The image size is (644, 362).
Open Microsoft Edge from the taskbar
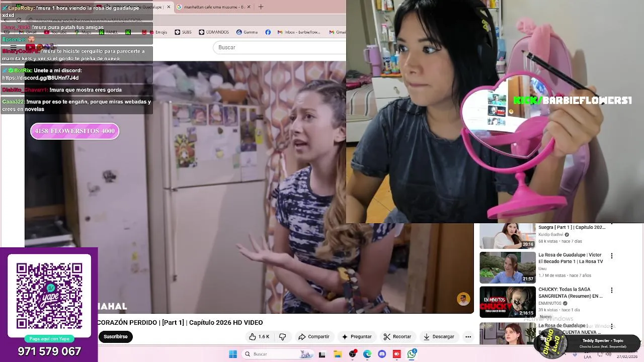tap(367, 354)
